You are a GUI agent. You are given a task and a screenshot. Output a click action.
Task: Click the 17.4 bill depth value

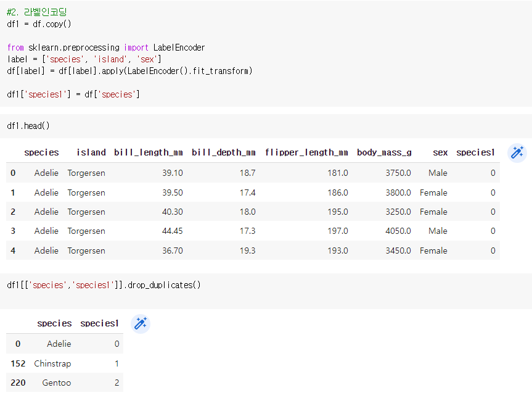pyautogui.click(x=247, y=193)
